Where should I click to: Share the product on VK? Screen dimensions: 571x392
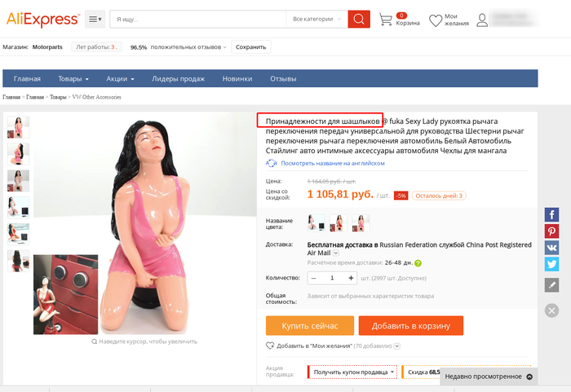tap(551, 248)
